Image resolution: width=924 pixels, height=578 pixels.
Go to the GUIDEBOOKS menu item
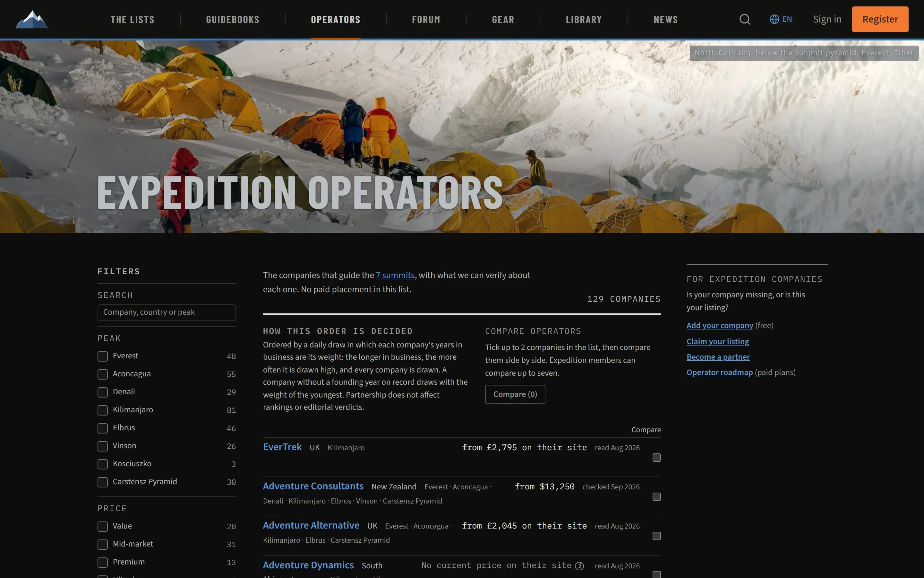(233, 20)
